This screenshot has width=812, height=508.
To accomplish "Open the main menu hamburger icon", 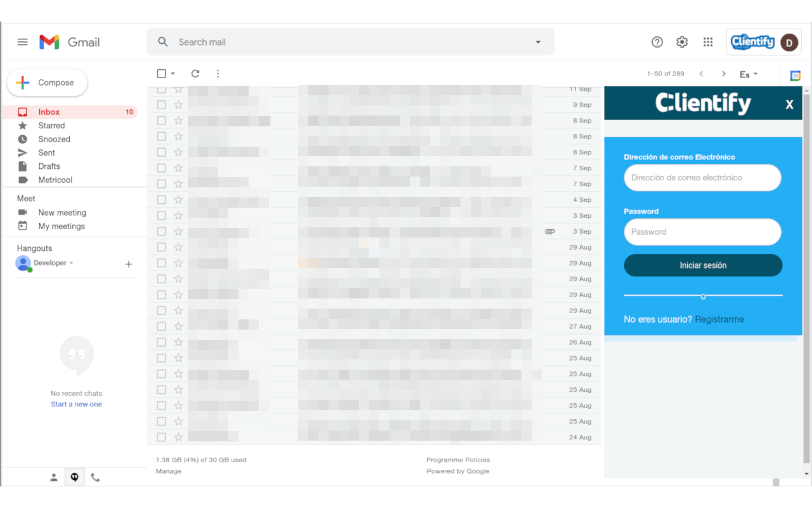I will pos(23,42).
